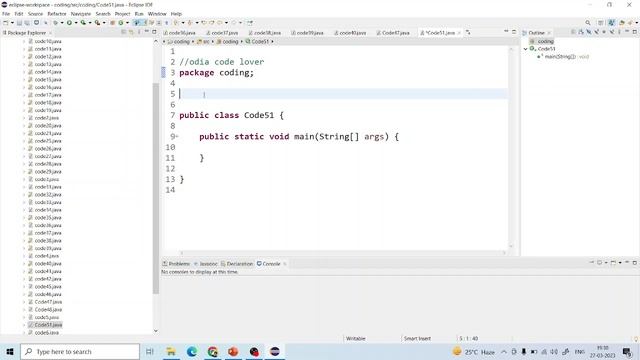Click Package Explorer vertical scrollbar
This screenshot has width=640, height=360.
[x=156, y=188]
